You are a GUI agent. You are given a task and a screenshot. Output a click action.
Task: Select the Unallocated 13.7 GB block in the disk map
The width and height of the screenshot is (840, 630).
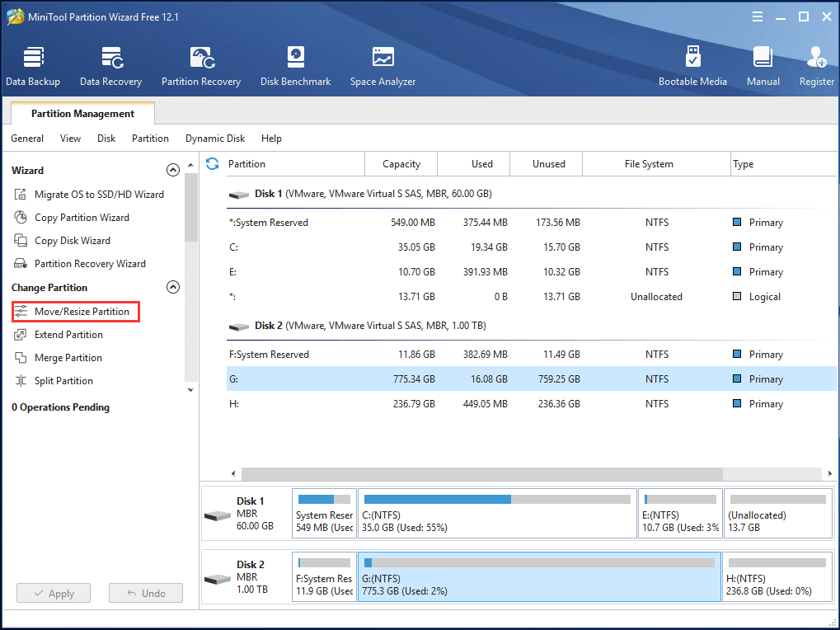point(778,513)
